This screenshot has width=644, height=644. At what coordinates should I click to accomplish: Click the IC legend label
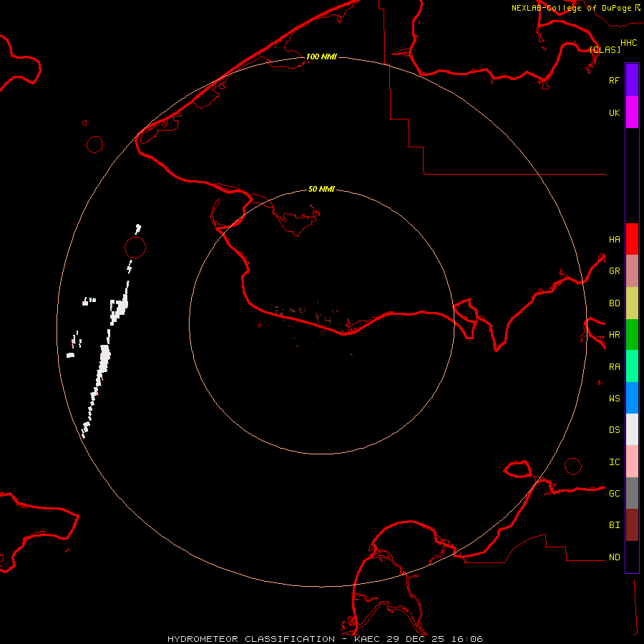click(614, 462)
